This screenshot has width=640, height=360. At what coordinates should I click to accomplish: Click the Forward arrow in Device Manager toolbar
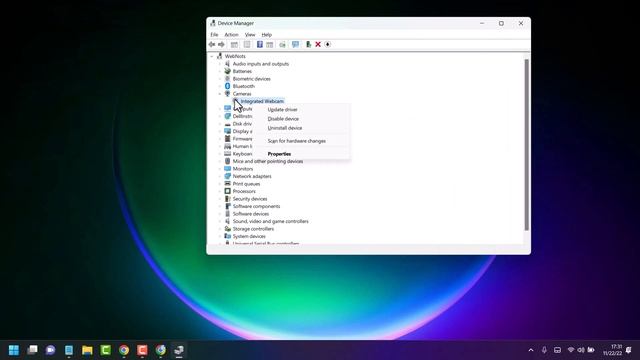(x=221, y=44)
